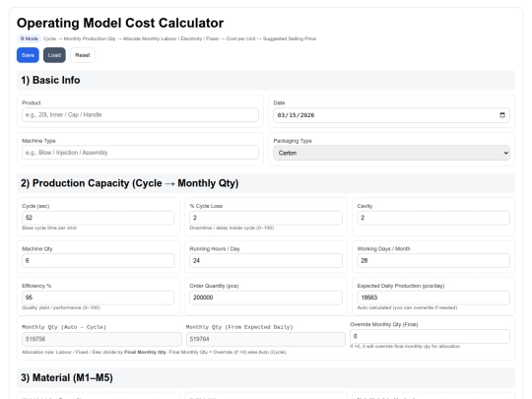532x399 pixels.
Task: Select the B Mode badge
Action: click(x=30, y=38)
